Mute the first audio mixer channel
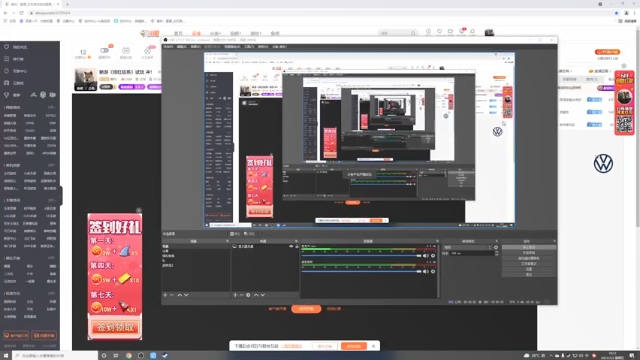This screenshot has width=640, height=360. click(x=426, y=256)
